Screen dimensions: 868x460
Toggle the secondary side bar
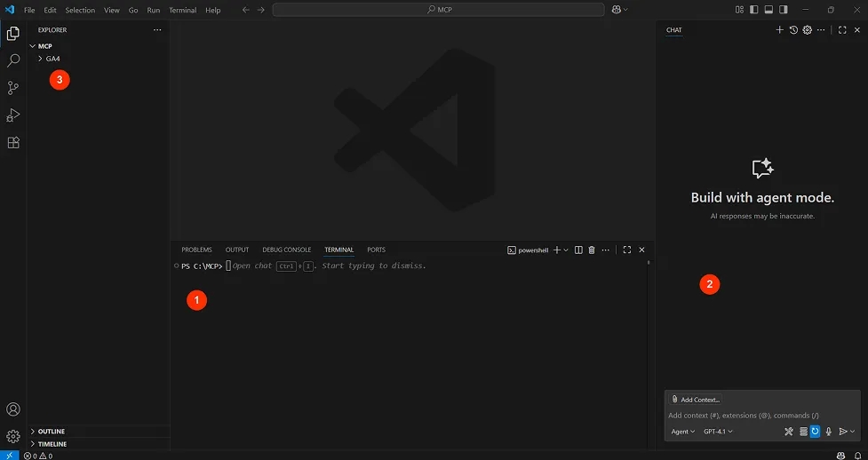pos(784,10)
